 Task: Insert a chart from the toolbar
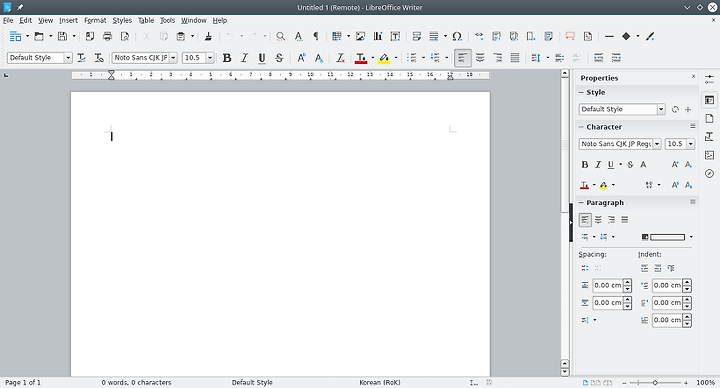378,36
